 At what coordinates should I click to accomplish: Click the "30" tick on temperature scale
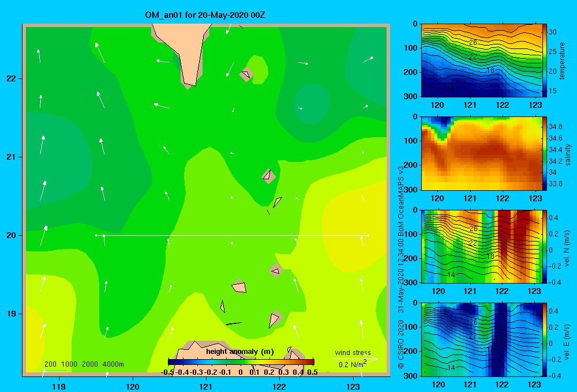[x=553, y=32]
